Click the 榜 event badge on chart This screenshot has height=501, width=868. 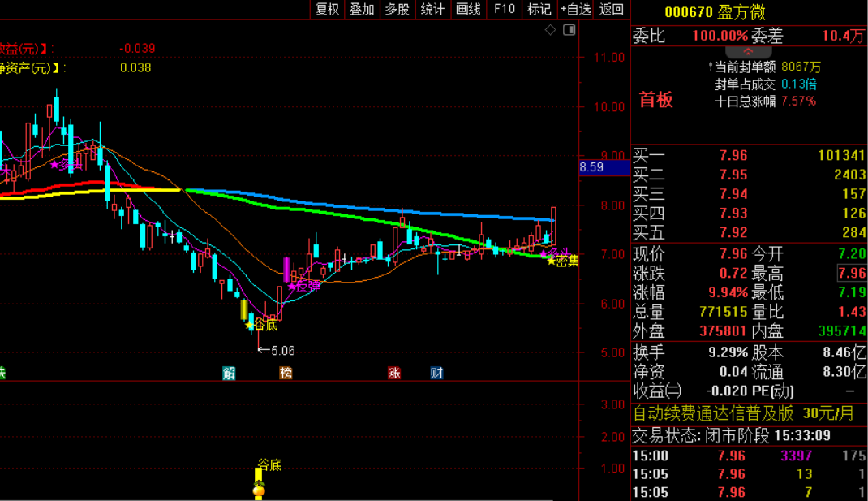tap(286, 373)
